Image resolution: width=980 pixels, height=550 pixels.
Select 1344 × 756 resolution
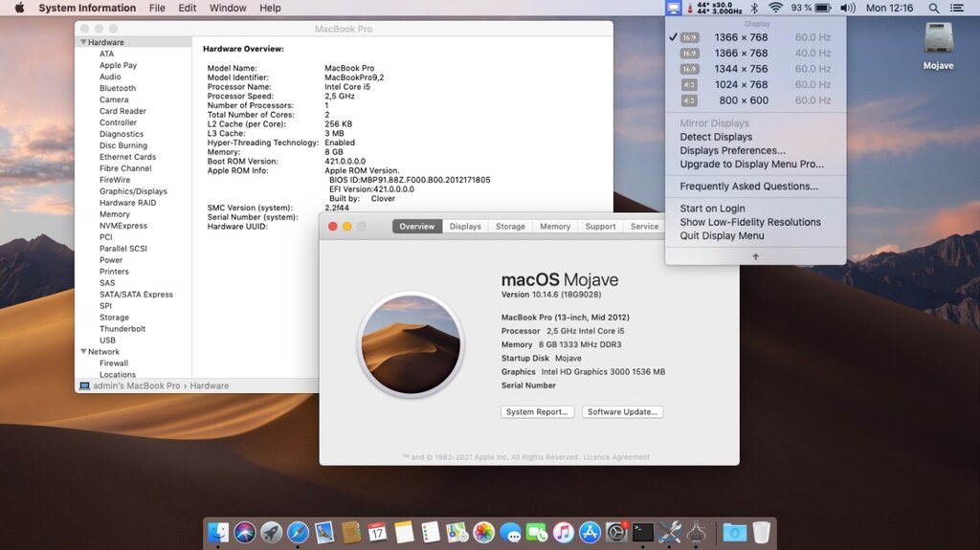pos(756,69)
